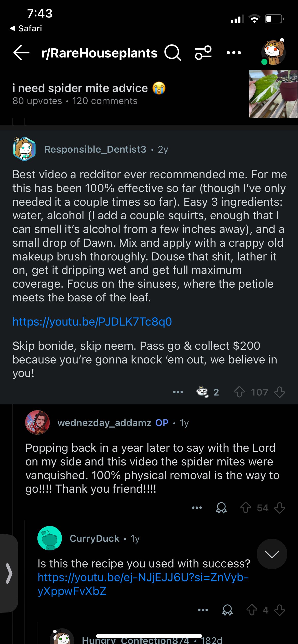Screen dimensions: 298x644
Task: Open the header three-dot overflow menu
Action: point(234,53)
